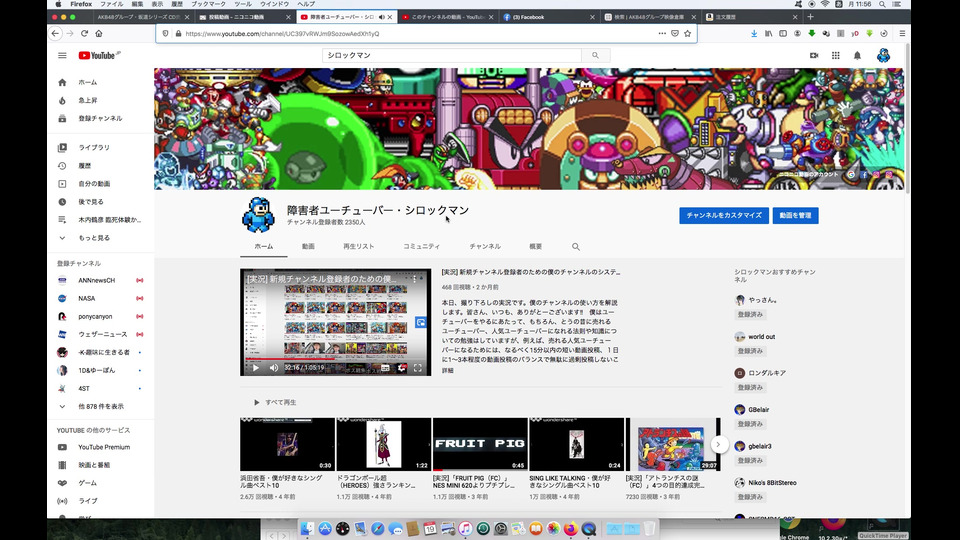Go to the YouTube logo home
The width and height of the screenshot is (960, 540).
tap(98, 55)
